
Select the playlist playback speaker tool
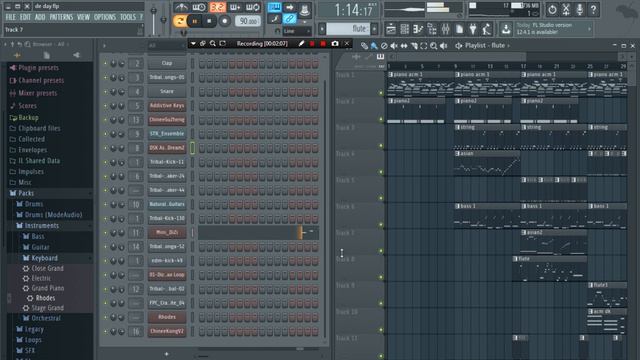444,46
